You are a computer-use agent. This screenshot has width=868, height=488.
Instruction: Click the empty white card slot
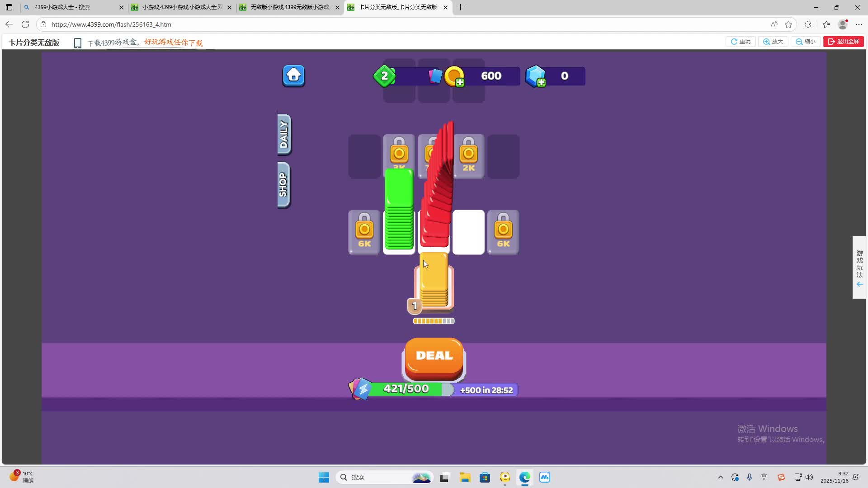(468, 232)
